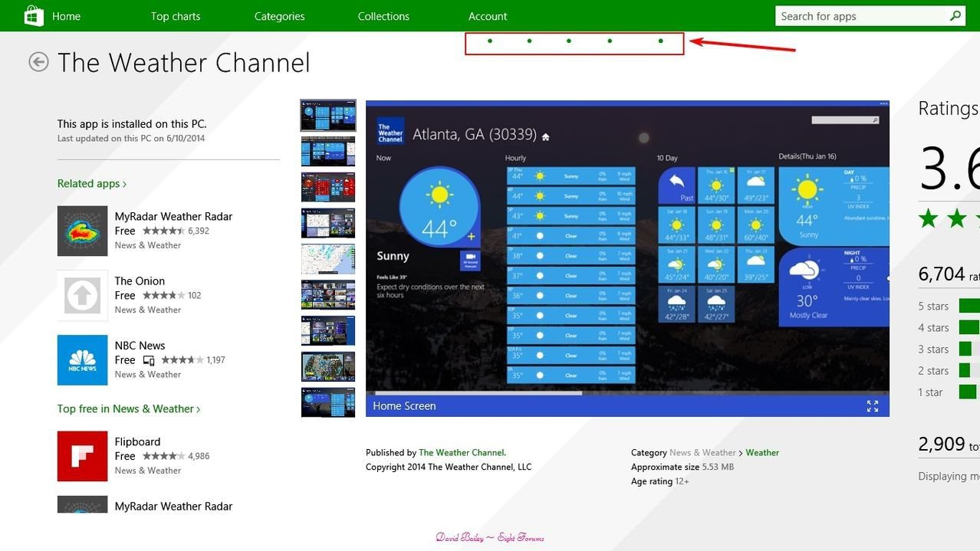
Task: Open The Onion app title
Action: 140,280
